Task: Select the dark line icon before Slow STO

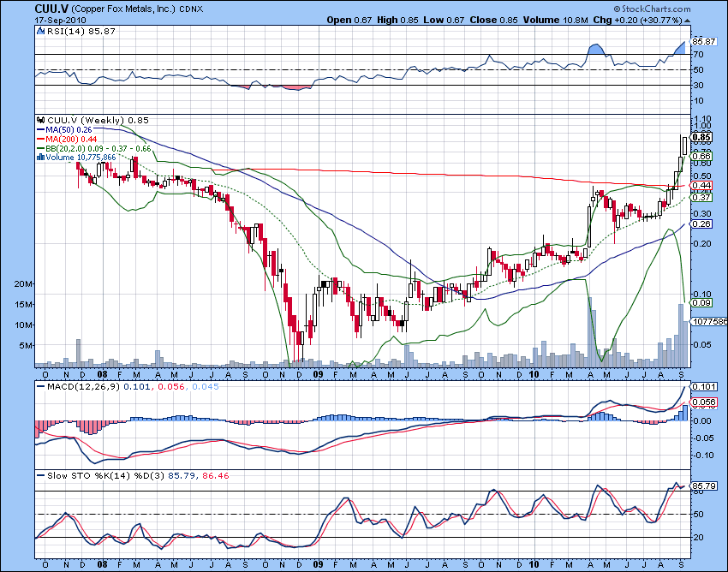Action: [39, 474]
